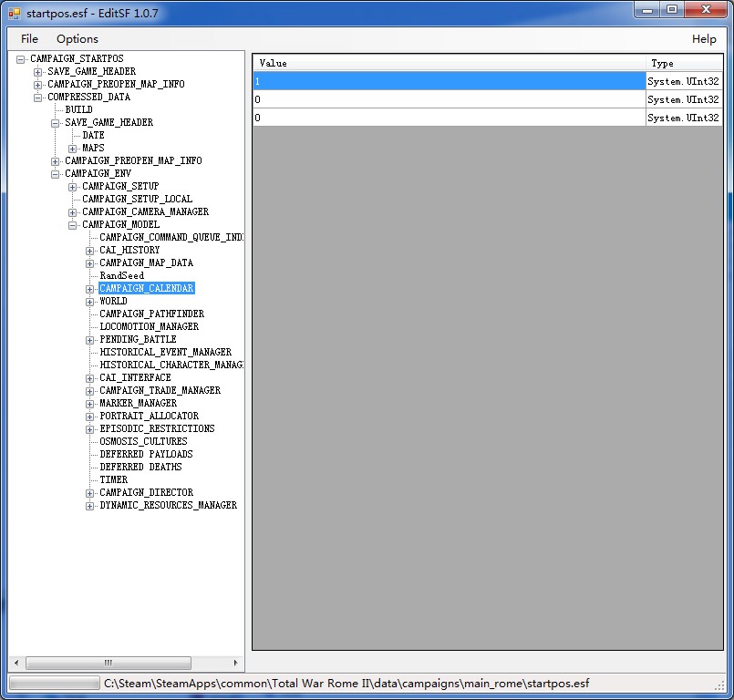Select the CAMPAIGN_PATHFINDER tree item
Viewport: 734px width, 700px height.
click(x=151, y=314)
